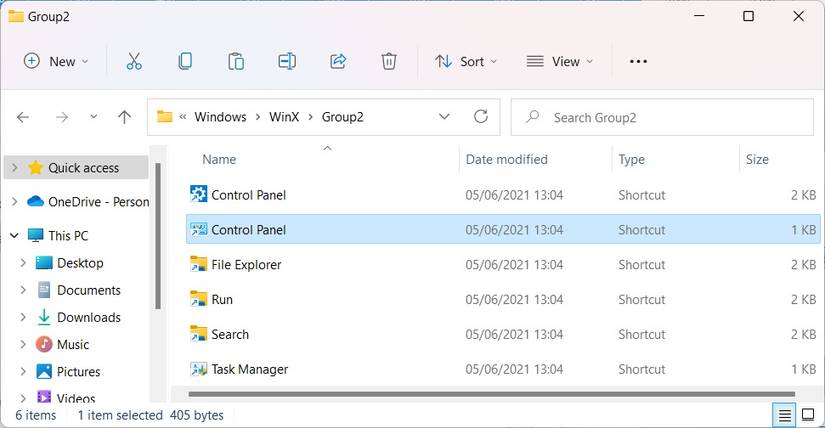Image resolution: width=825 pixels, height=428 pixels.
Task: Open recent locations chevron
Action: pos(94,116)
